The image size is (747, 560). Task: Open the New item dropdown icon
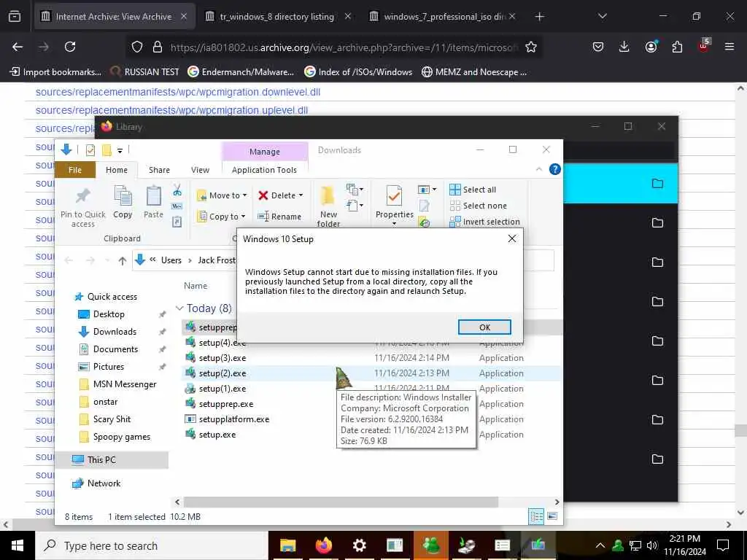pos(355,190)
